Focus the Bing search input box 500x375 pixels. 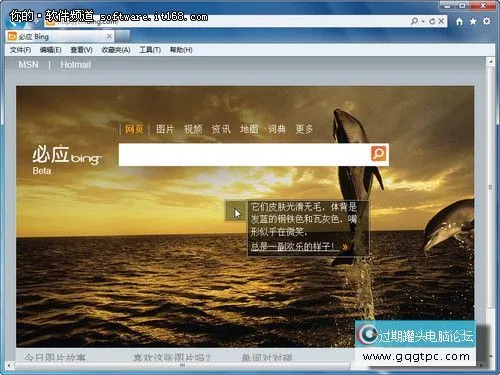(x=244, y=154)
